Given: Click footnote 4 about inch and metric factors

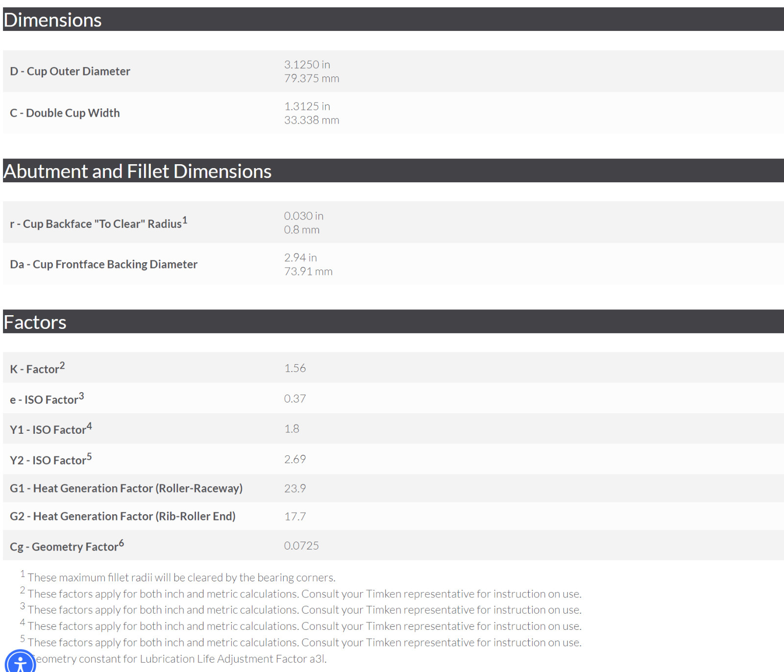Looking at the screenshot, I should (301, 625).
